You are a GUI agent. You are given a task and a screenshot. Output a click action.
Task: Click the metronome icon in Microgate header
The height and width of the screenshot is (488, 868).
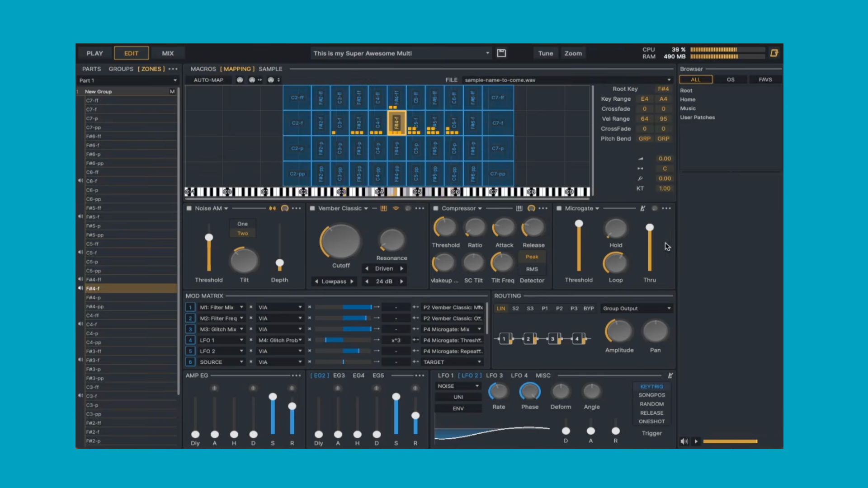[642, 208]
